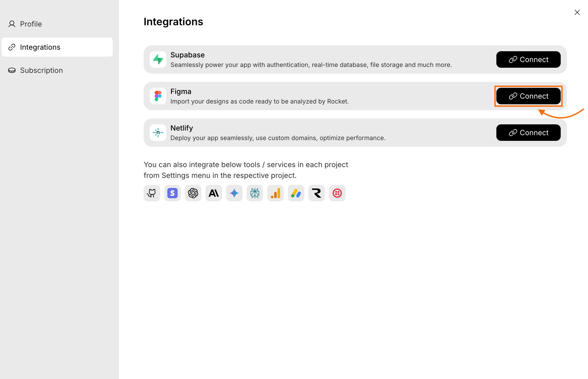Select the Anthropic integration icon

[x=213, y=193]
